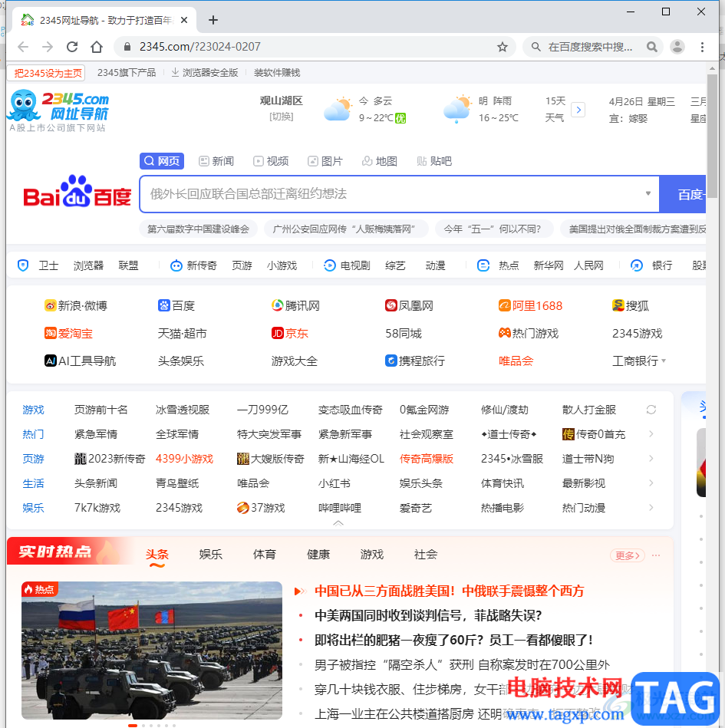Click the 银行 category icon
The width and height of the screenshot is (725, 728).
(x=636, y=265)
